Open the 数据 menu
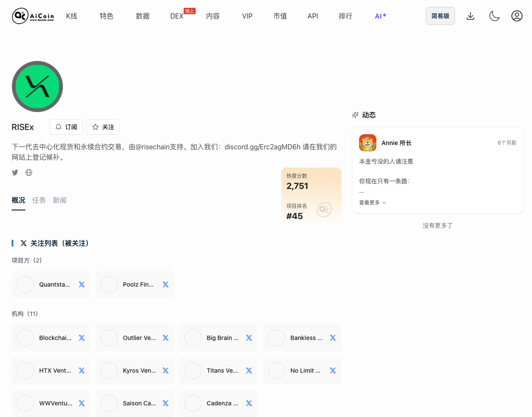532x417 pixels. pyautogui.click(x=143, y=16)
